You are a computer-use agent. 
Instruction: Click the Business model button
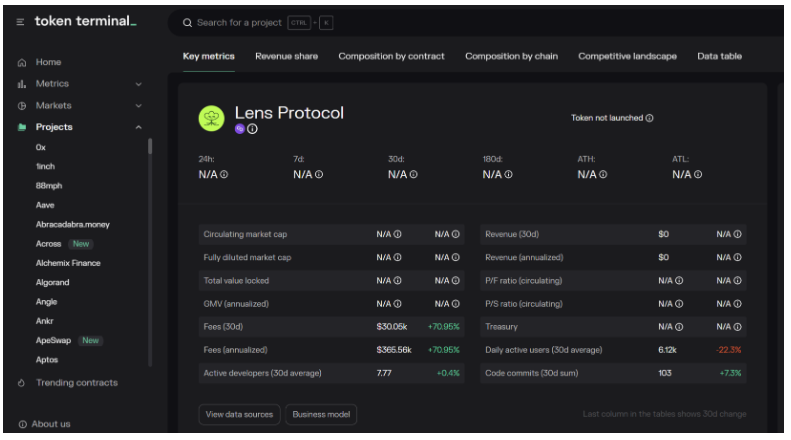321,415
